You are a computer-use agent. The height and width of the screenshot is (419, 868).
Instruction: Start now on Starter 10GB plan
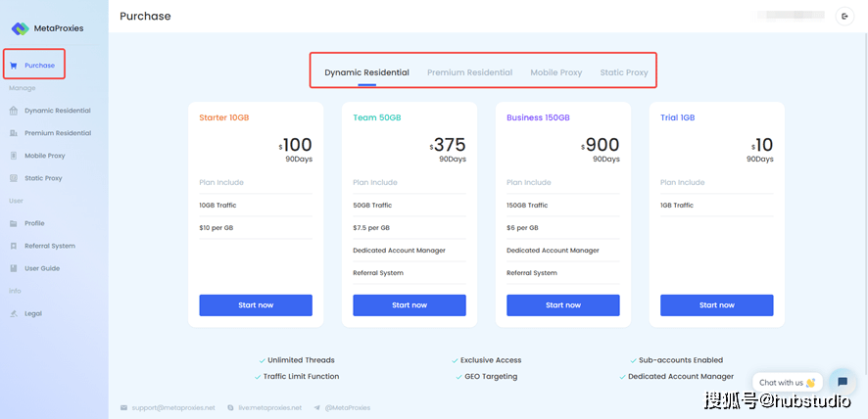(256, 305)
